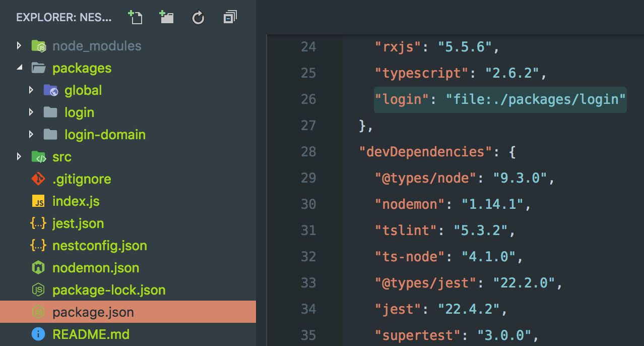Viewport: 644px width, 346px height.
Task: Click line number 24 in gutter
Action: tap(308, 47)
